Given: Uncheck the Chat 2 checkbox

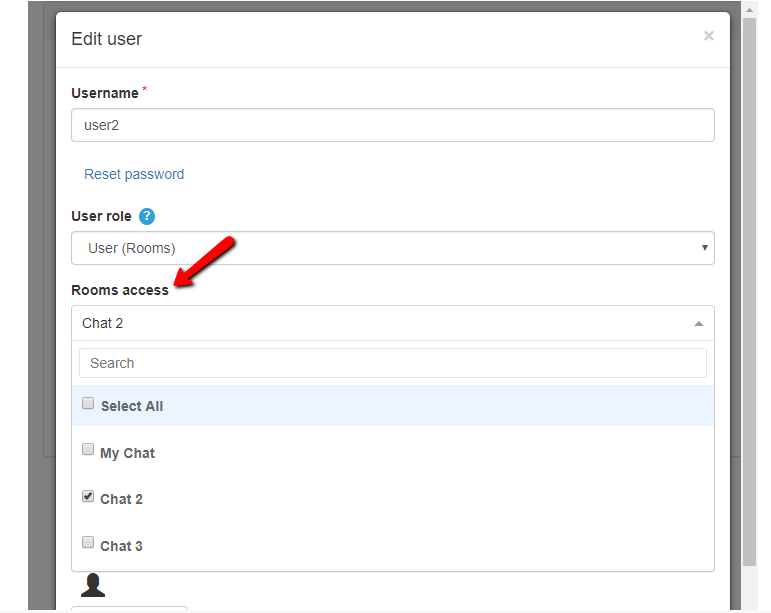Looking at the screenshot, I should tap(88, 497).
